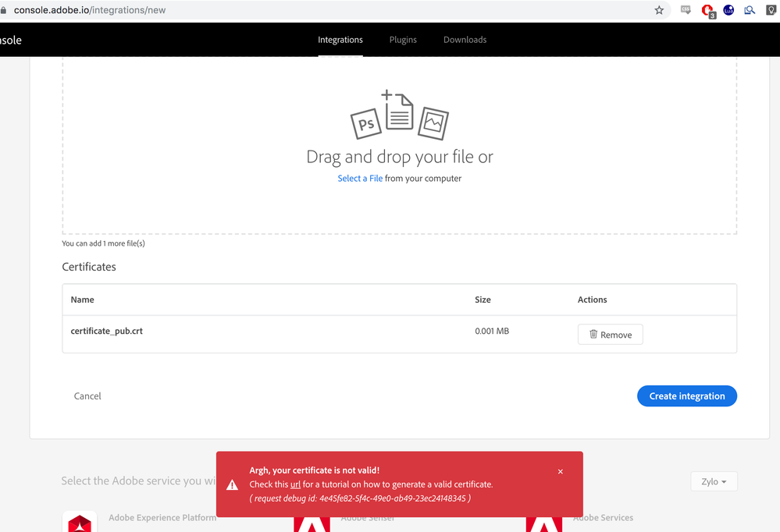Click the lightbulb extension icon

coord(771,10)
